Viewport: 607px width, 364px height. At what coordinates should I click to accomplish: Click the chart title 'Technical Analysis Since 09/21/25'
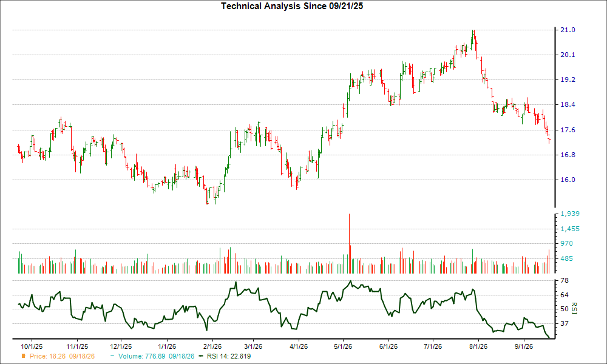tap(292, 6)
